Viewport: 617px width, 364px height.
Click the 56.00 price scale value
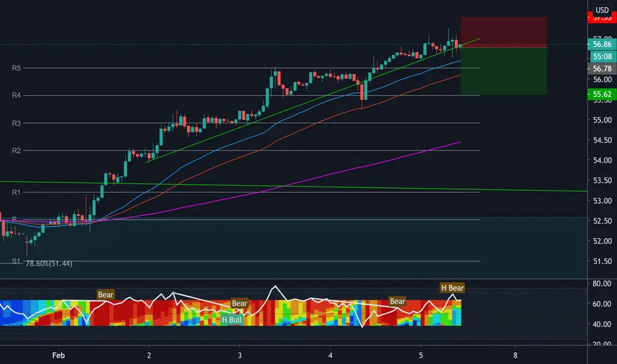point(602,79)
